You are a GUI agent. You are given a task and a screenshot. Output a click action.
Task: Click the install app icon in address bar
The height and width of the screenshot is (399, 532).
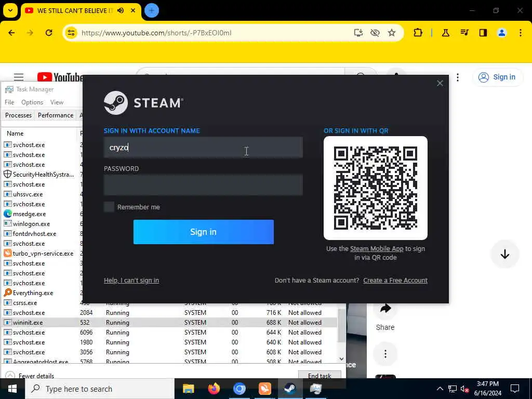358,33
